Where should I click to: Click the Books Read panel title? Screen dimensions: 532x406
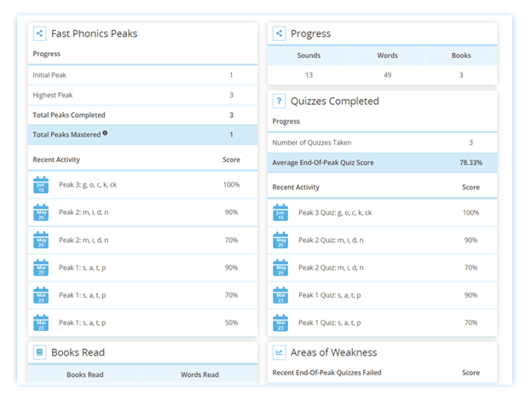(78, 352)
